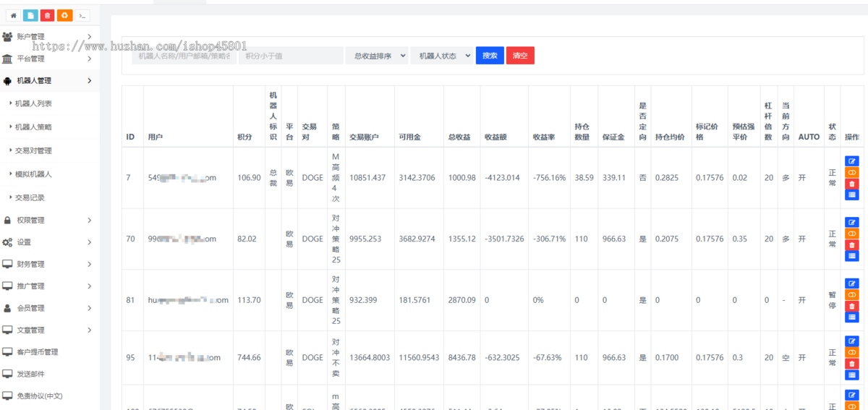This screenshot has width=868, height=410.
Task: Click orange link icon for robot ID 70
Action: [x=851, y=234]
